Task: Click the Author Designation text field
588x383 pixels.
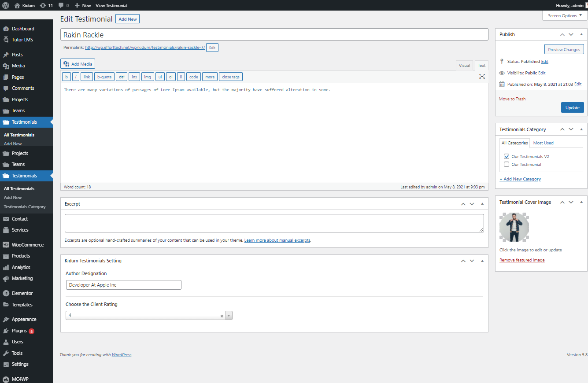Action: [123, 285]
